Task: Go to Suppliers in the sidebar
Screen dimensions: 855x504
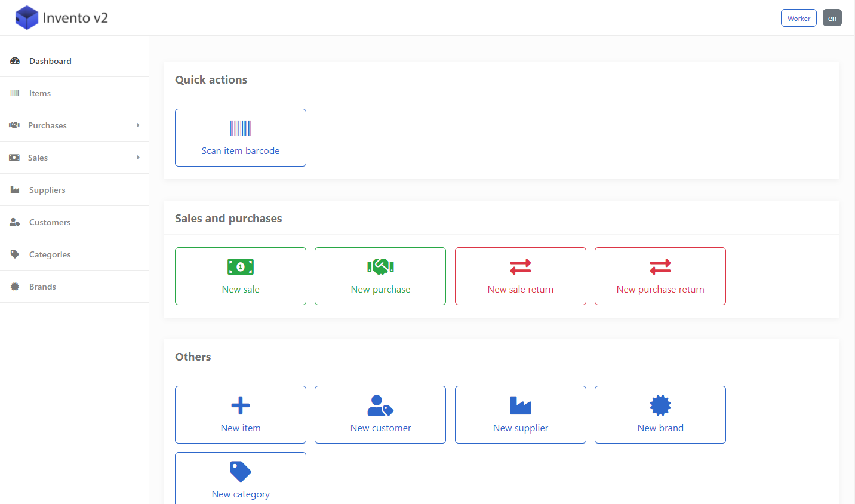Action: (47, 190)
